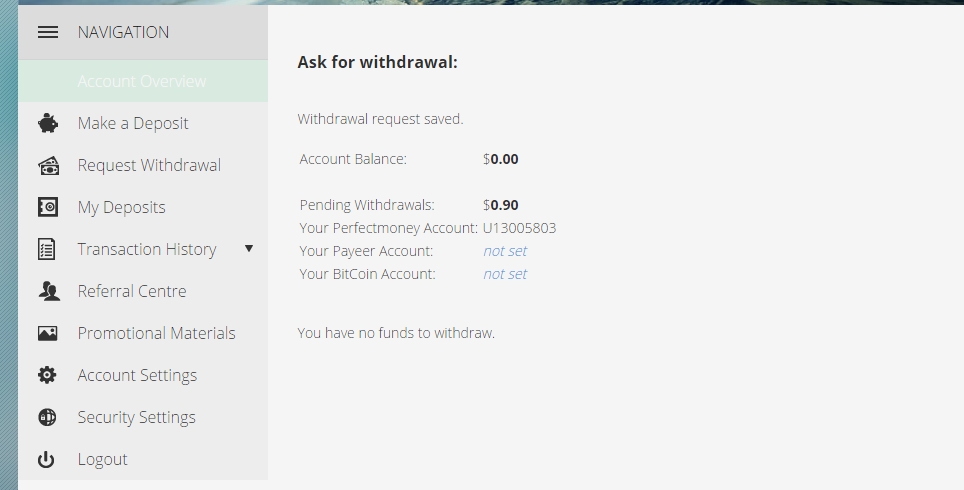Screen dimensions: 964x490
Task: Click the piggy bank deposit icon
Action: [47, 123]
